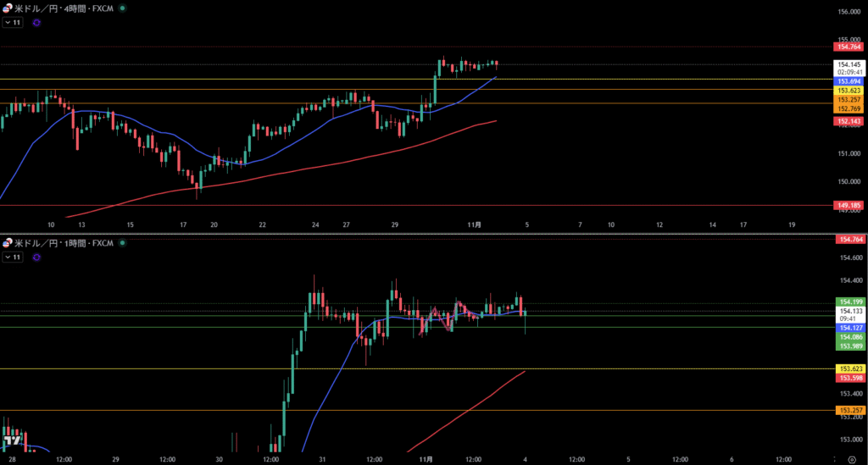Expand the 11 indicators legend on 1-hour chart
The image size is (868, 465).
pos(12,257)
